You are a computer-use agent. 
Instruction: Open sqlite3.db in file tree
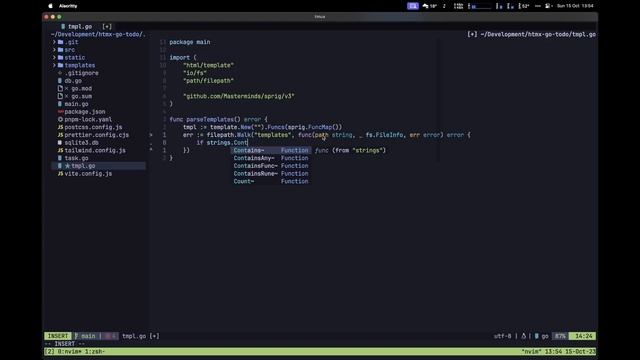click(81, 143)
